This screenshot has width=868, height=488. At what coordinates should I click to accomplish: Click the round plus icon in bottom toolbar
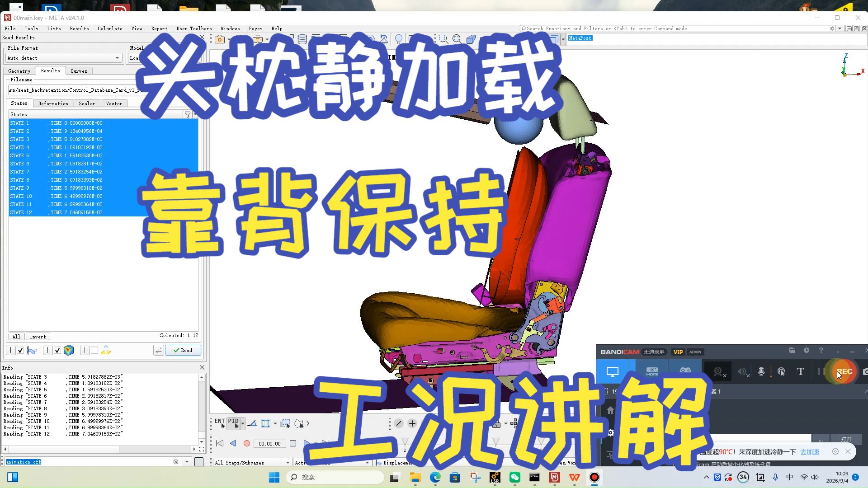(412, 423)
